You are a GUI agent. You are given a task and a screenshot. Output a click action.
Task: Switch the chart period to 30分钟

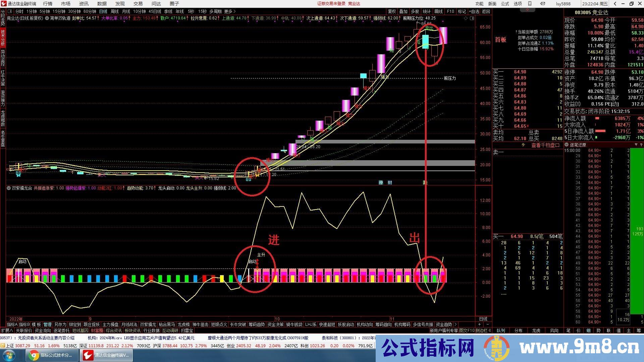(74, 11)
